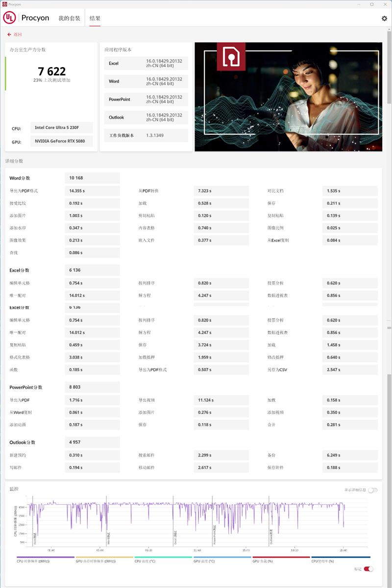Enable the CPU 温度 legend series
Image resolution: width=392 pixels, height=588 pixels.
[163, 559]
